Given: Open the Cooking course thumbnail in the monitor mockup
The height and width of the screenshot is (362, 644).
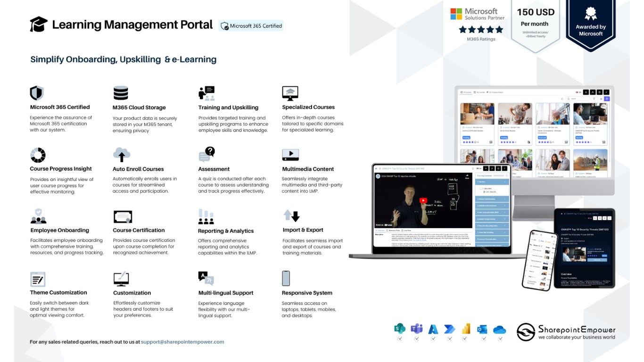Looking at the screenshot, I should [x=478, y=113].
